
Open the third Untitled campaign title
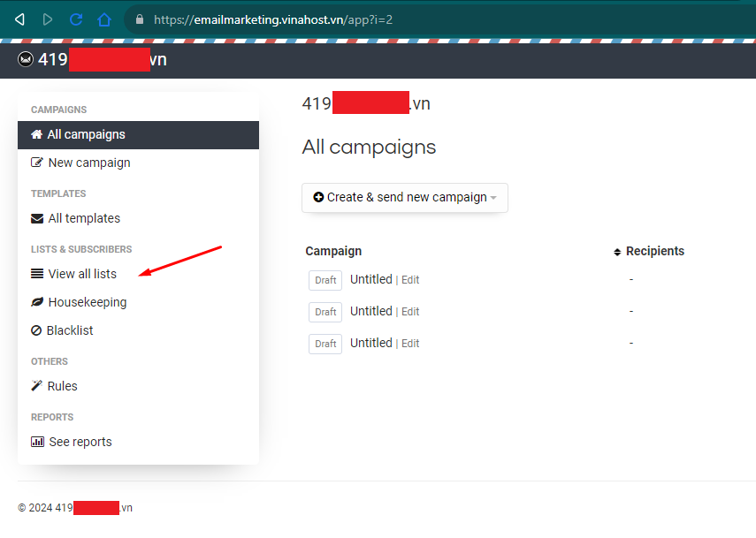(370, 343)
